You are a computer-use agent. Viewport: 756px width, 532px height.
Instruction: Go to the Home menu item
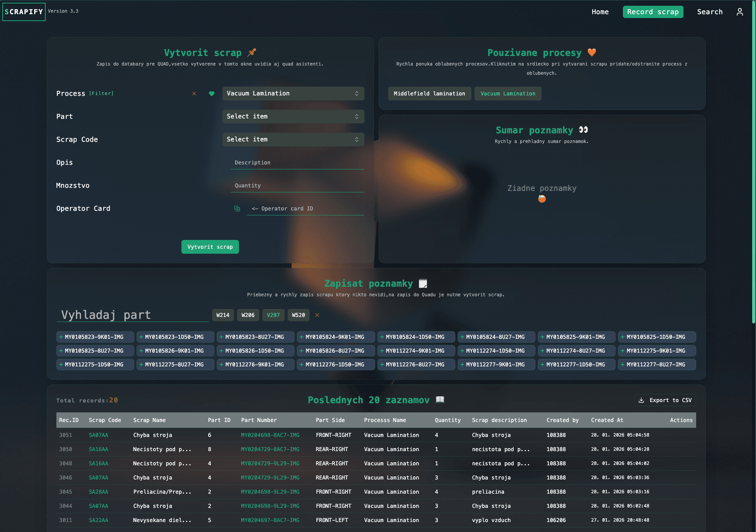600,12
